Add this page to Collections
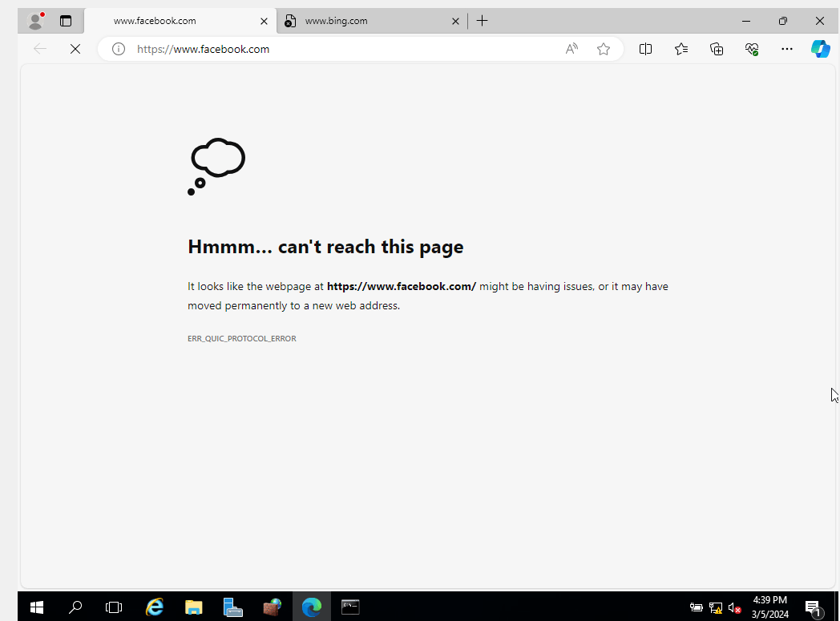 coord(716,49)
